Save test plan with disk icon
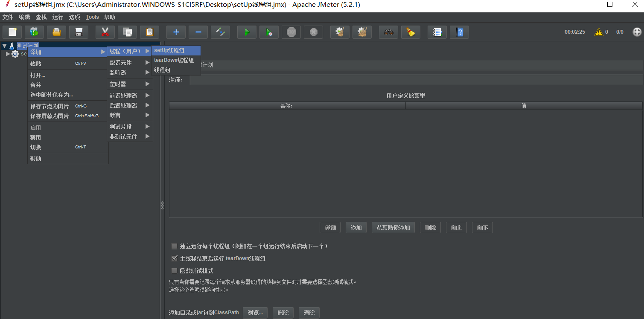The height and width of the screenshot is (319, 644). [x=79, y=32]
